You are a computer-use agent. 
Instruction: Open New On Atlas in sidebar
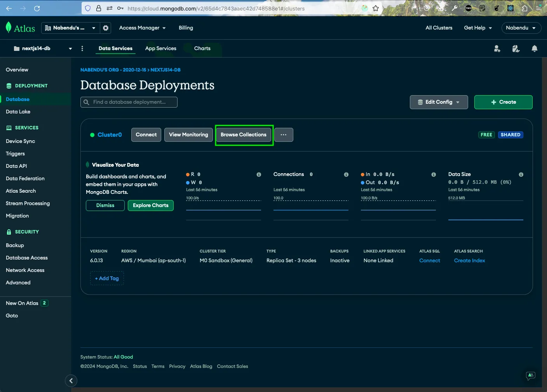coord(27,303)
